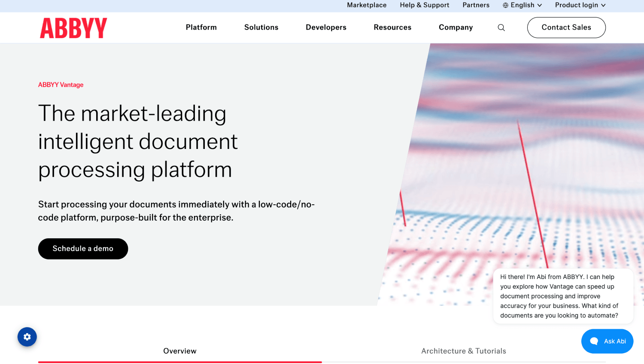Open the Platform menu
644x364 pixels.
pyautogui.click(x=201, y=27)
